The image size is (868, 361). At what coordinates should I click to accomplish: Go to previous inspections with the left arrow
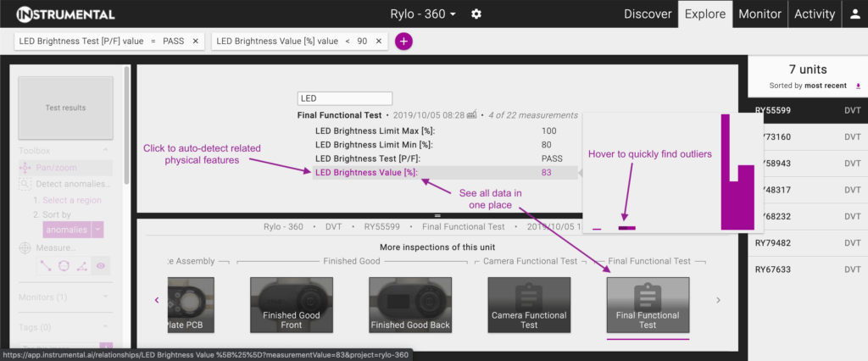[157, 300]
